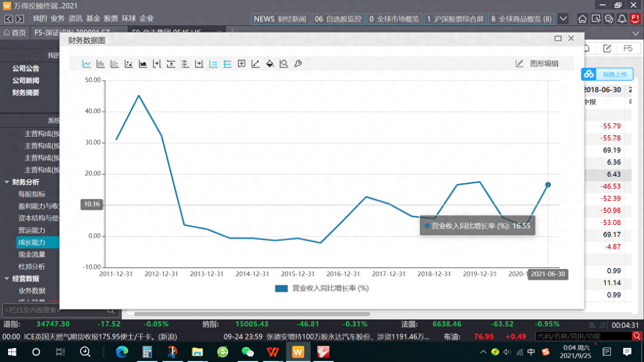The height and width of the screenshot is (362, 644).
Task: Click the 栏目及内容搜索 search field
Action: 54,310
